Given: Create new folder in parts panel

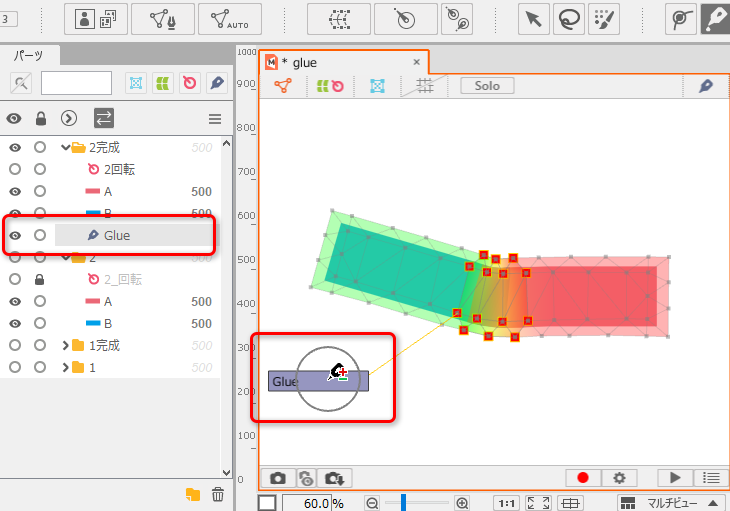Looking at the screenshot, I should (x=193, y=494).
